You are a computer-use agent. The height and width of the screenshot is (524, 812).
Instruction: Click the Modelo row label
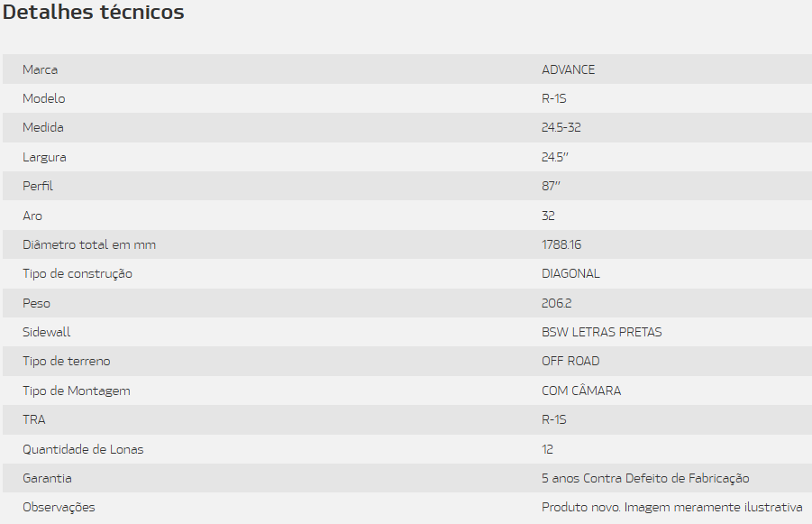coord(44,98)
